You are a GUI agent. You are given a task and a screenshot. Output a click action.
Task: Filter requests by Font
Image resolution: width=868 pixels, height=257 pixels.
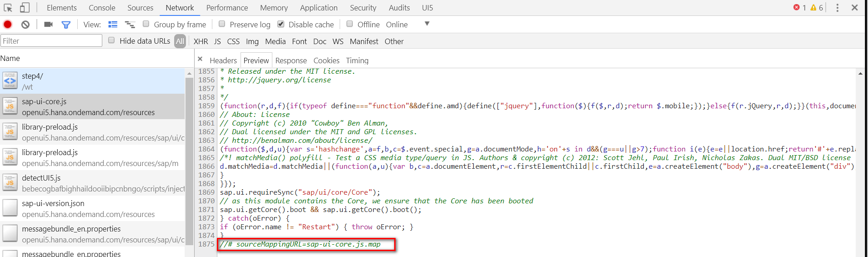tap(299, 41)
